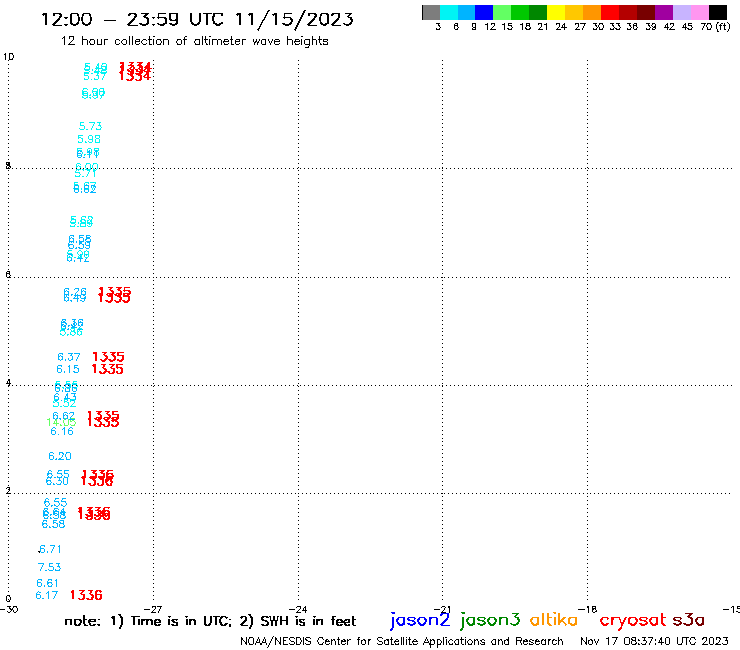Click the 'Nov 17 08:37:40 UTC 2023' timestamp
This screenshot has width=740, height=650.
[x=654, y=641]
